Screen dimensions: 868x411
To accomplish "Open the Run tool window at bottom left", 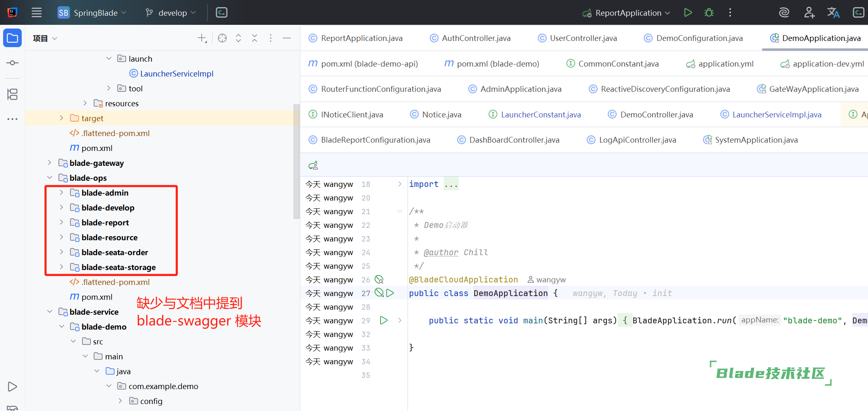I will (x=12, y=387).
